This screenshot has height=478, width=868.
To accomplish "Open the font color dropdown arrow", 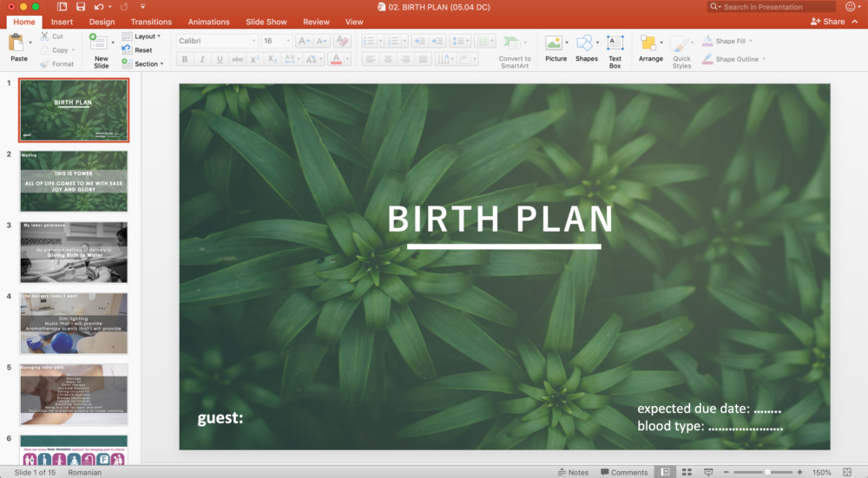I will click(348, 59).
